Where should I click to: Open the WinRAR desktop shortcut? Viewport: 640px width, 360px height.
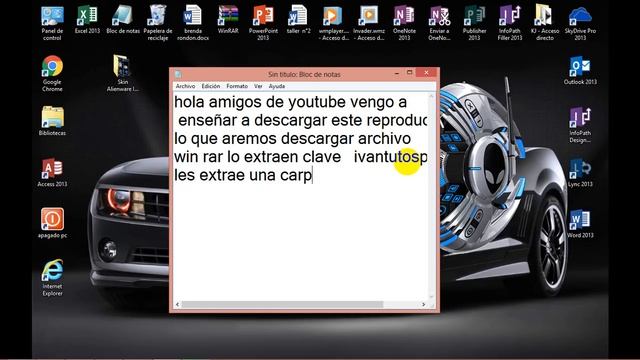228,20
